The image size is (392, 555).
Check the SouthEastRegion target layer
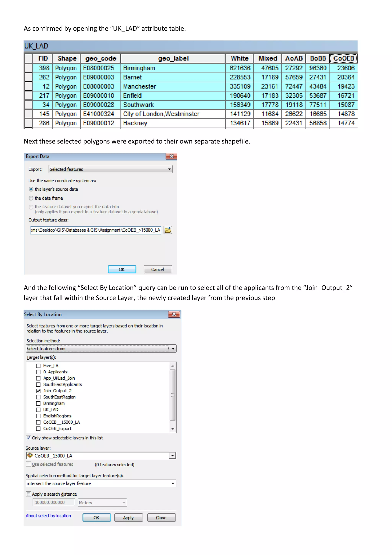coord(38,397)
